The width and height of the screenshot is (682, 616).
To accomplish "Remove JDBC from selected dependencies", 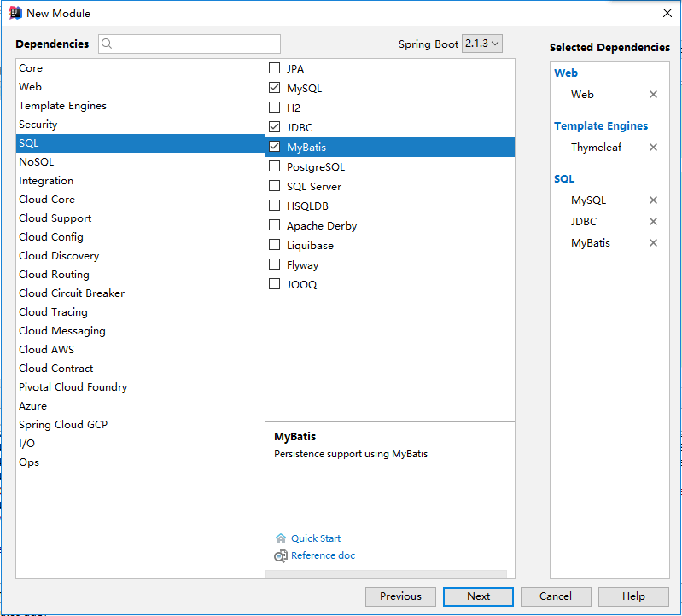I will tap(653, 221).
